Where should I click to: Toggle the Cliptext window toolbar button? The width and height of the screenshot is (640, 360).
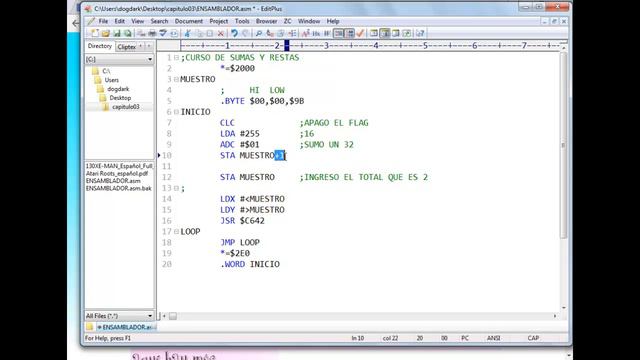[384, 33]
